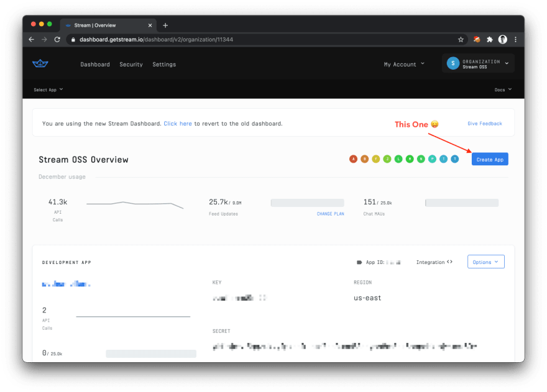Expand the My Account dropdown
This screenshot has height=392, width=547.
[404, 64]
